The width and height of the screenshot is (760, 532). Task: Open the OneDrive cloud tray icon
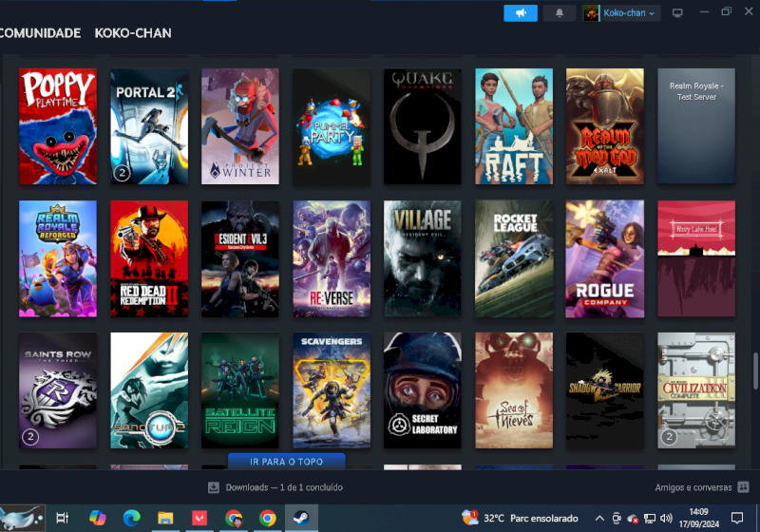click(633, 519)
